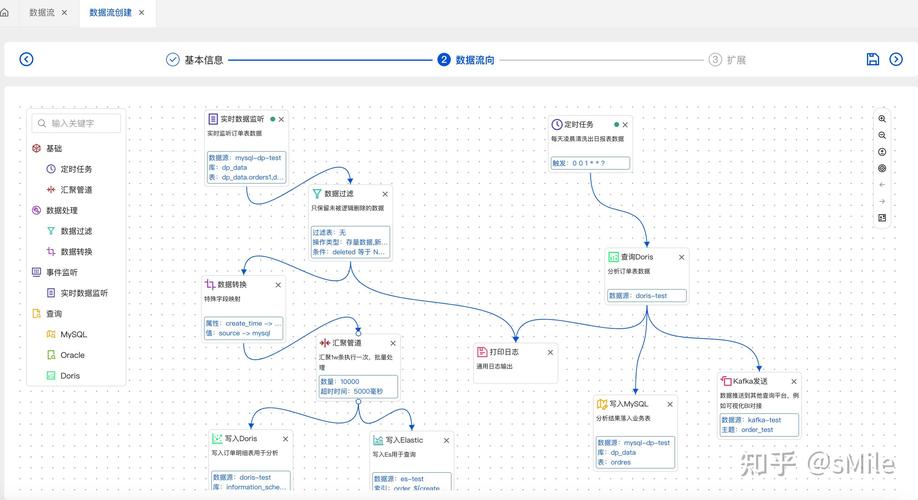Collapse the 数据处理 category group

coord(54,210)
